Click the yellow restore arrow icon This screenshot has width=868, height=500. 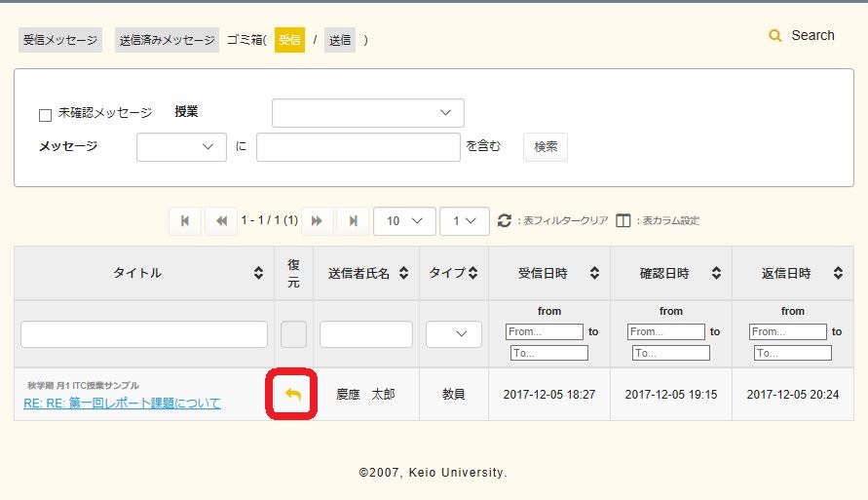point(293,394)
